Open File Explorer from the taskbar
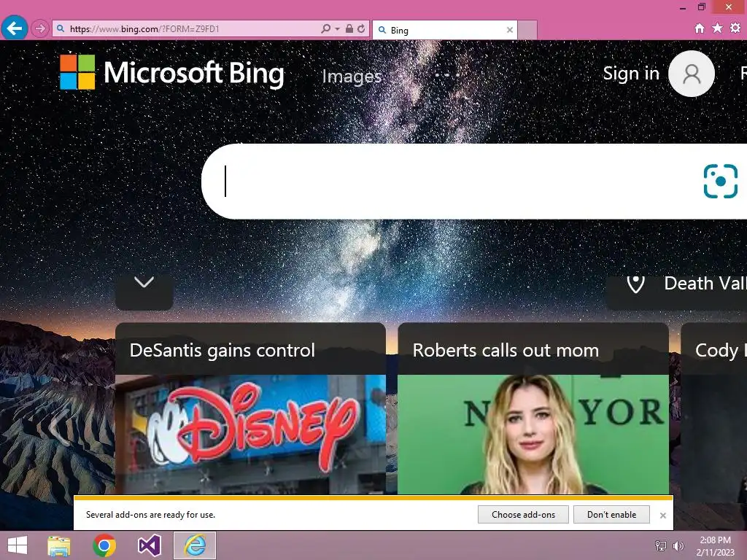747x560 pixels. point(58,545)
